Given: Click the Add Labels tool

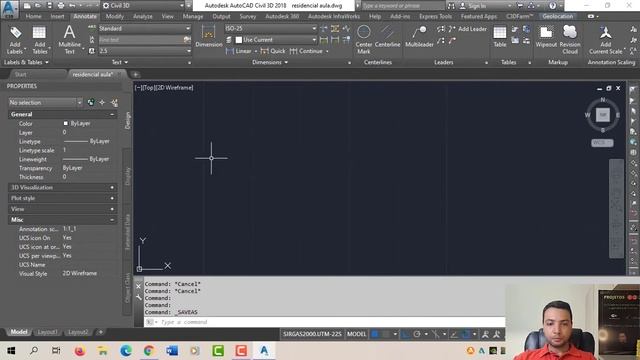Looking at the screenshot, I should pyautogui.click(x=15, y=40).
